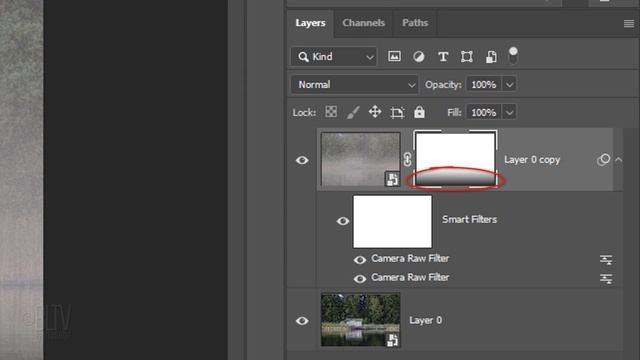The height and width of the screenshot is (360, 640).
Task: Prevent auto-nesting artboard lock icon
Action: pyautogui.click(x=397, y=112)
